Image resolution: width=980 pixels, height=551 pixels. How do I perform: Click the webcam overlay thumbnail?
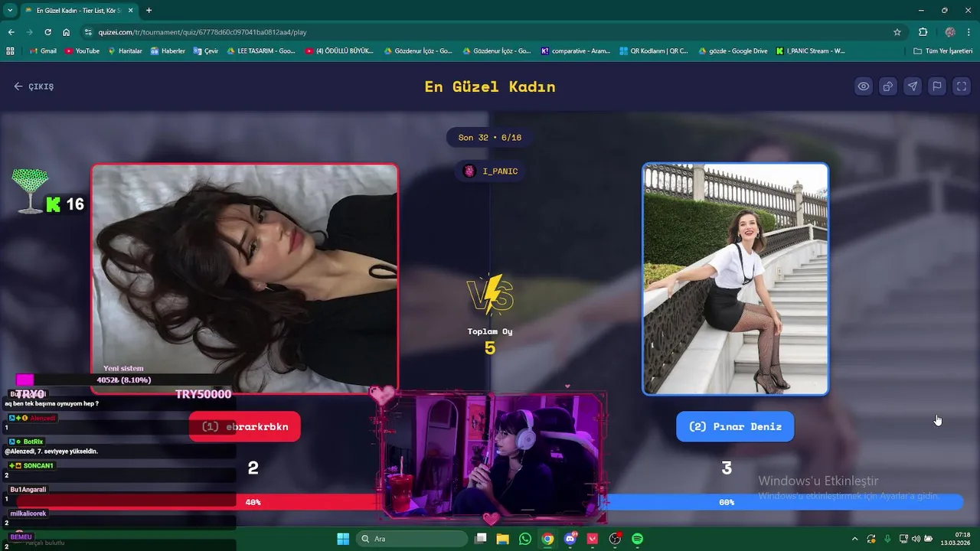point(491,458)
